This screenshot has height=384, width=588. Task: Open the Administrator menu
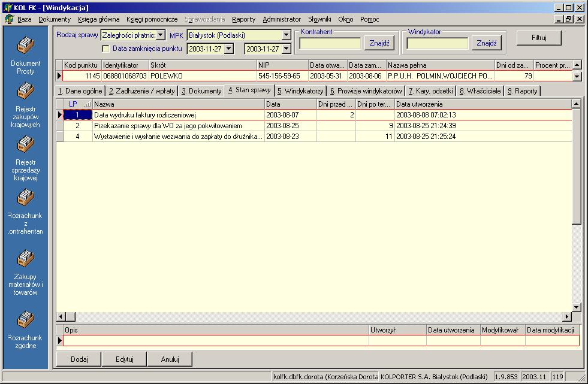[x=282, y=19]
